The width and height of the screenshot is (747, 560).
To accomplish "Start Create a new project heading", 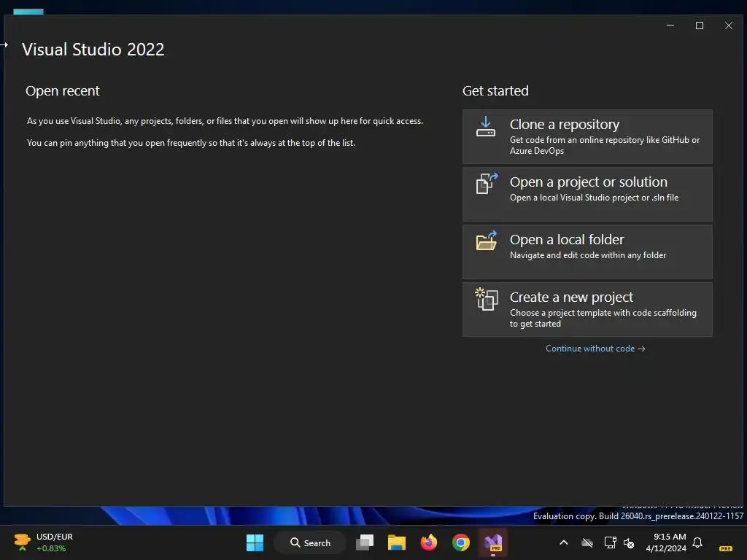I will 571,297.
